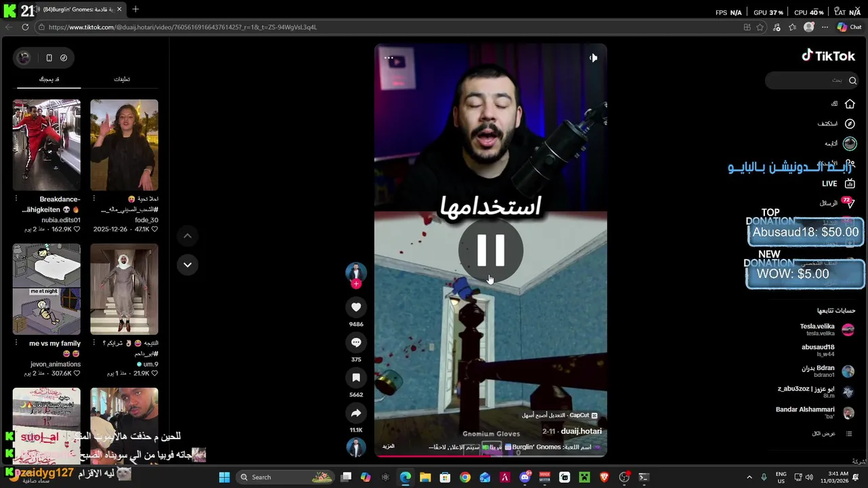Screen dimensions: 868x488
Task: Go to the For You home icon
Action: tap(850, 104)
